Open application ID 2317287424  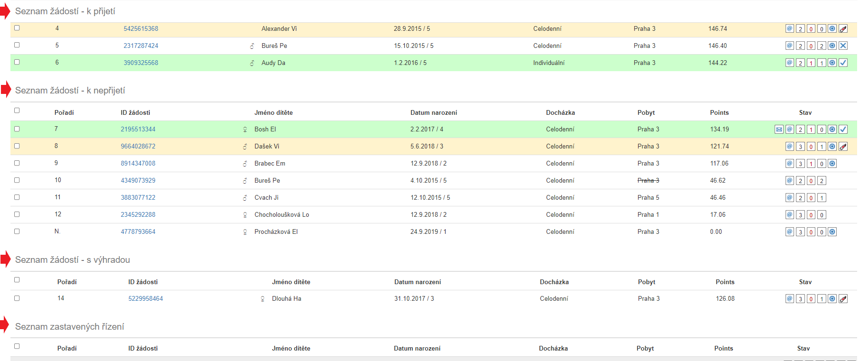[x=141, y=46]
